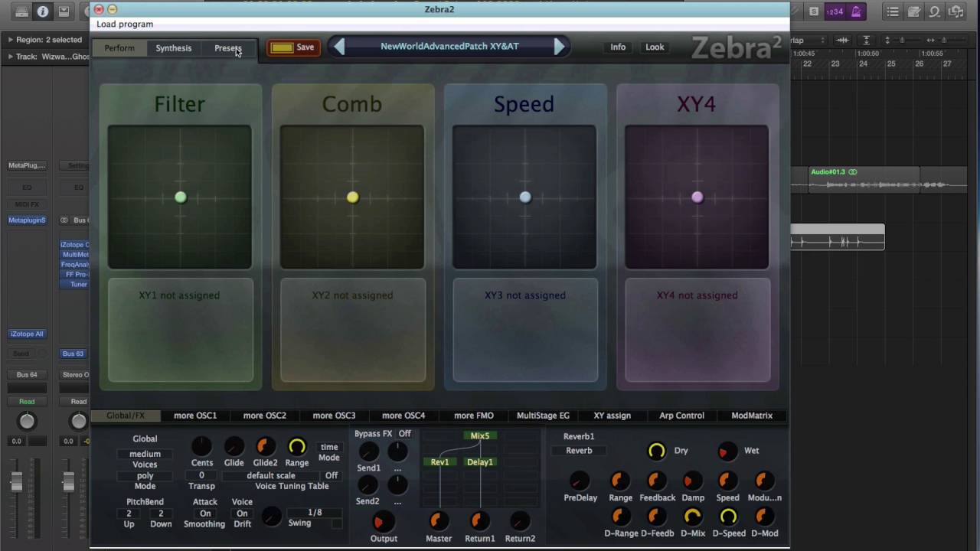Image resolution: width=980 pixels, height=551 pixels.
Task: Click the D-Mix knob
Action: pos(692,517)
